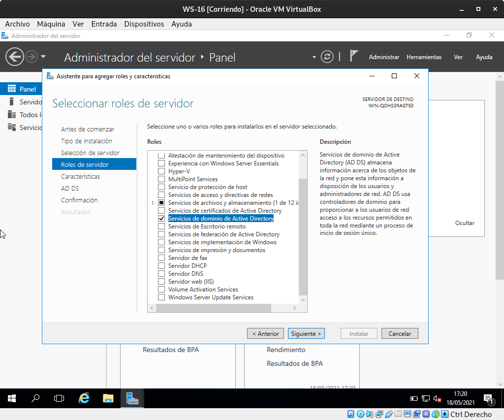Uncheck Servicios de dominio de Active Directory
Image resolution: width=504 pixels, height=420 pixels.
tap(161, 219)
